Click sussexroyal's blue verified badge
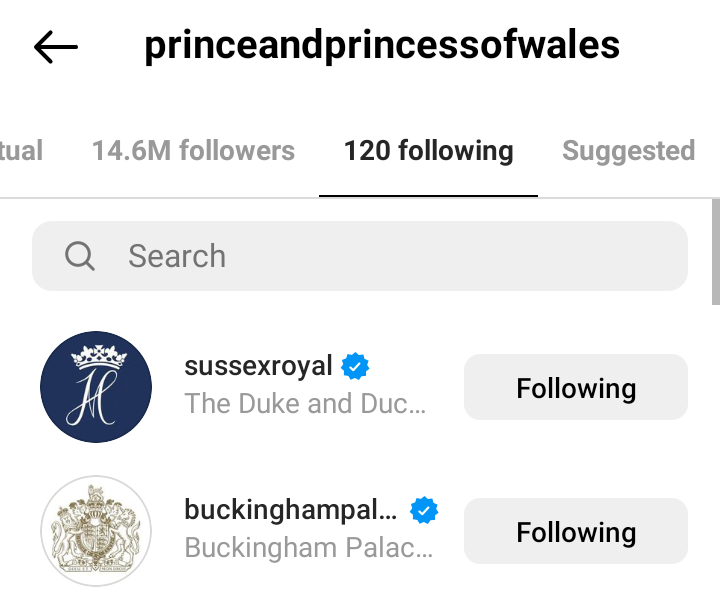 355,366
